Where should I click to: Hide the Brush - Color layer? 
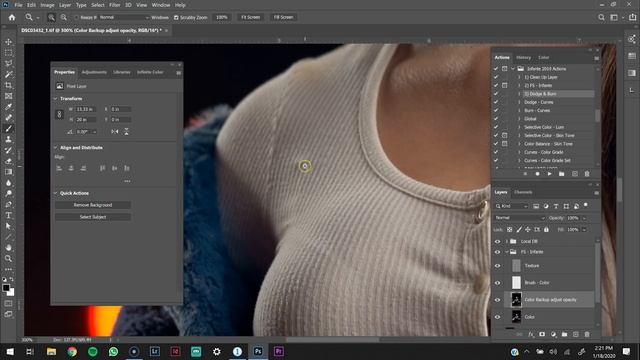click(x=497, y=283)
